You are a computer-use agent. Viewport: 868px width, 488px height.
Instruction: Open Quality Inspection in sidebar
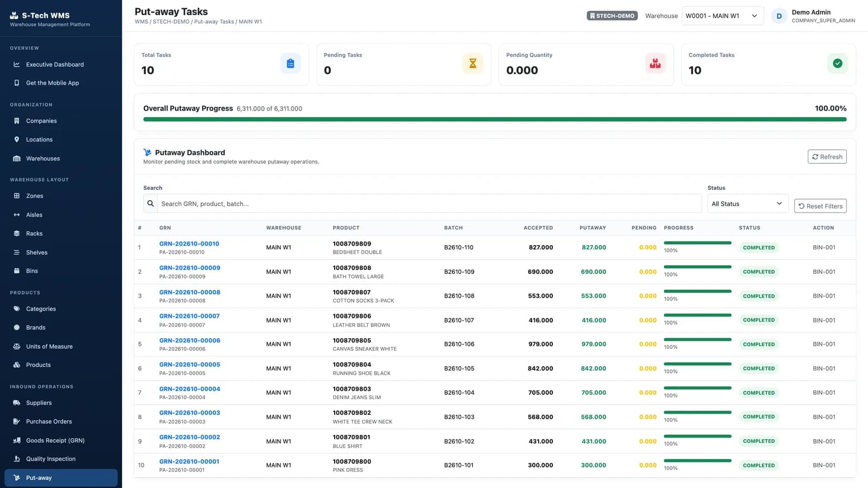coord(61,459)
